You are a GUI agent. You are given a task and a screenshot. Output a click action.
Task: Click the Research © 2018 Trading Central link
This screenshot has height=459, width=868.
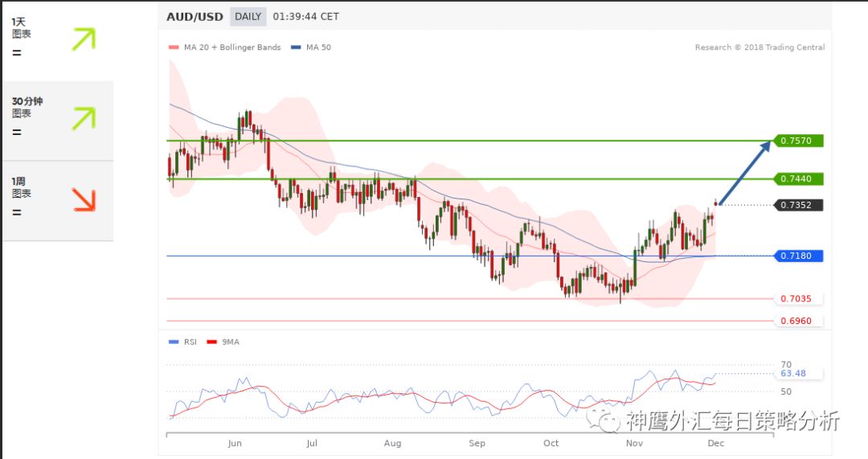(759, 47)
